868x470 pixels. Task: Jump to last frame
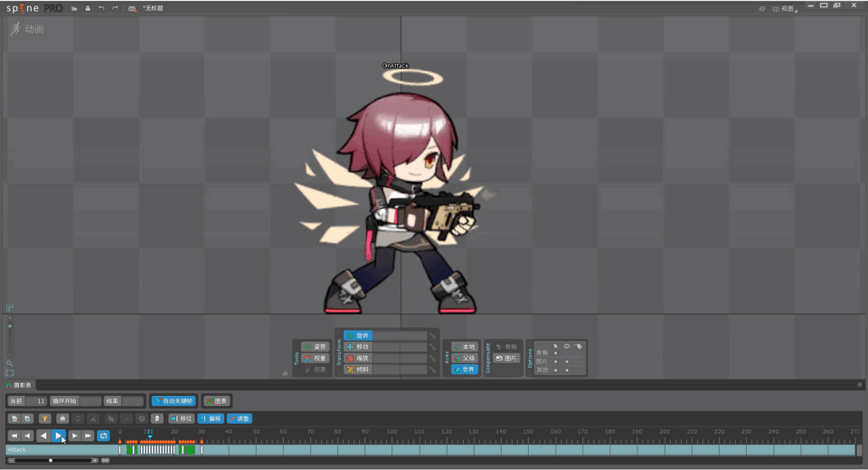(88, 436)
